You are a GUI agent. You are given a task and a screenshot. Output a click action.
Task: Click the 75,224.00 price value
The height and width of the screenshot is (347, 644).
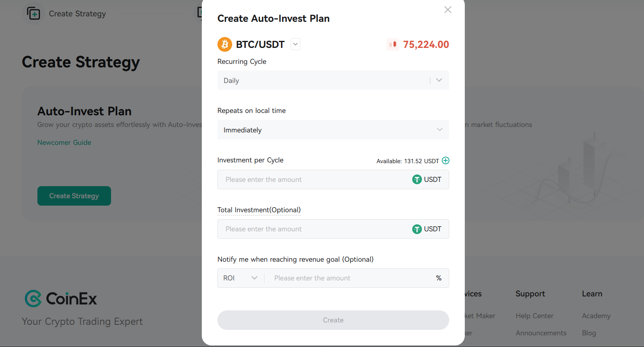(x=426, y=44)
